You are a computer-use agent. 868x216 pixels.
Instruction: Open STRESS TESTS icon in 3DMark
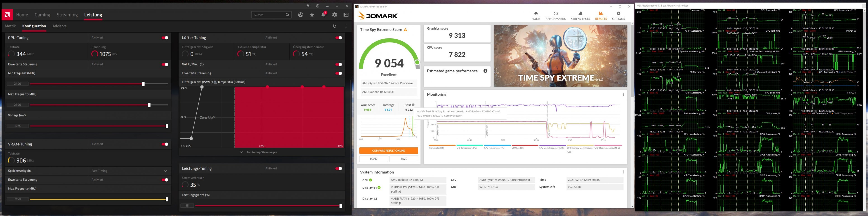(x=580, y=14)
